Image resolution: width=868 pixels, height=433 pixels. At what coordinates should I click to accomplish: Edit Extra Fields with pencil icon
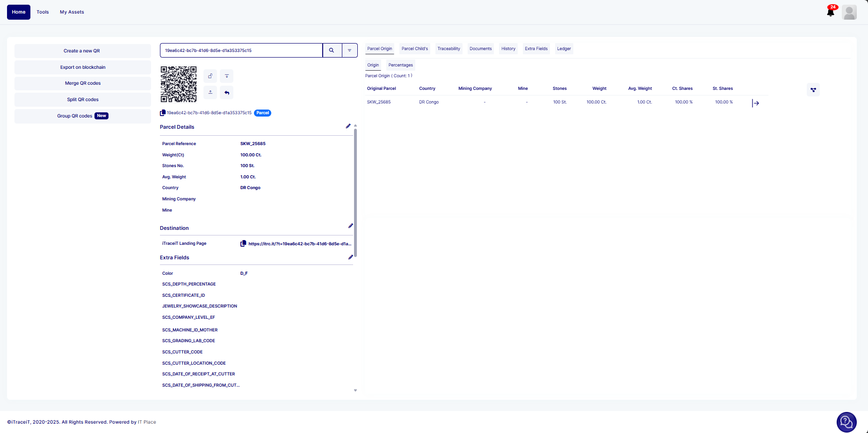350,257
